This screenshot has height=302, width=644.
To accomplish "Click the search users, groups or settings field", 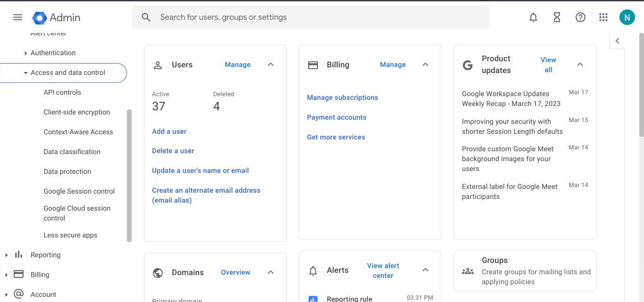I will pos(310,17).
